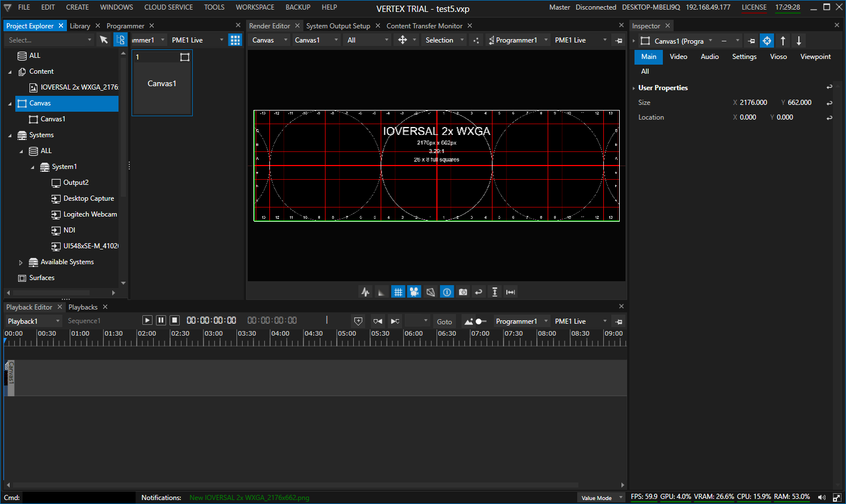
Task: Click the fullscreen icon in the status bar
Action: click(x=836, y=497)
